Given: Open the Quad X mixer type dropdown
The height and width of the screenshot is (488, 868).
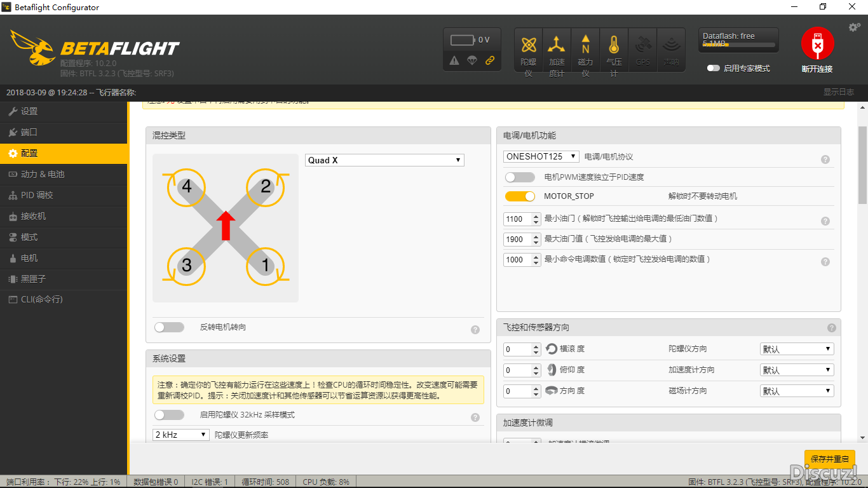Looking at the screenshot, I should [x=384, y=160].
